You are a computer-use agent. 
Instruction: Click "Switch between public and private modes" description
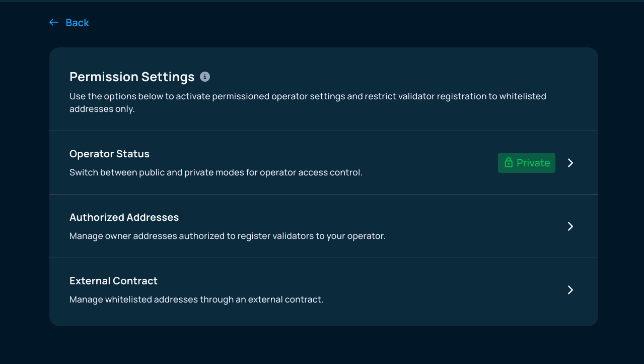pos(216,172)
